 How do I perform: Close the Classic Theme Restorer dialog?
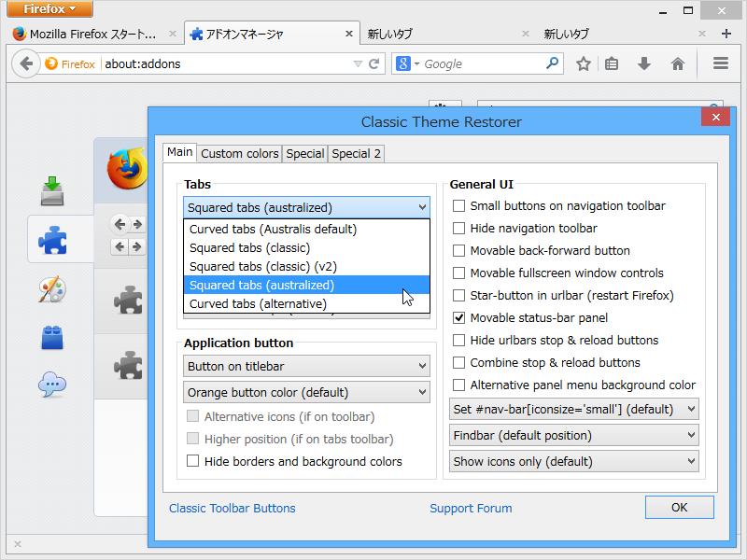point(715,118)
